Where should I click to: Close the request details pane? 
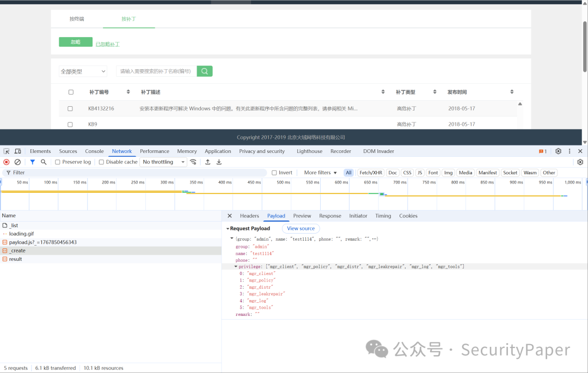[x=230, y=216]
